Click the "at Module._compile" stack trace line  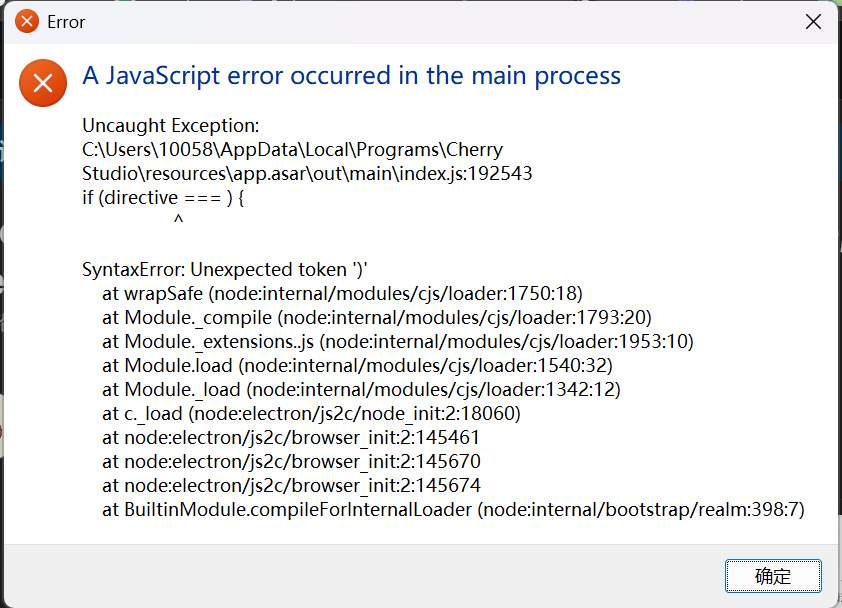click(x=376, y=318)
